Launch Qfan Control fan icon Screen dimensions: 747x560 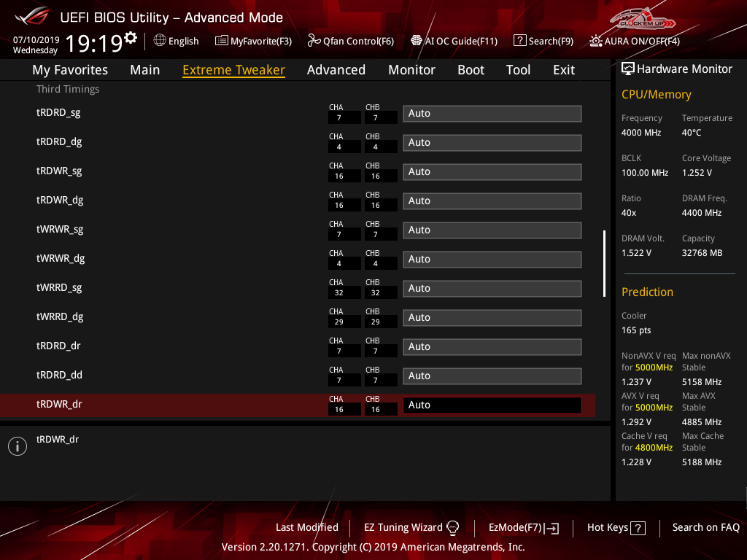314,41
